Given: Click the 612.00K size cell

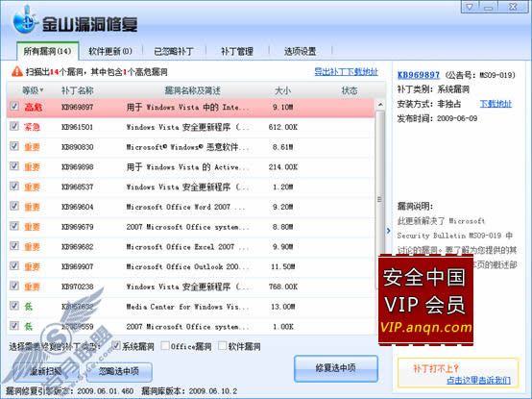Looking at the screenshot, I should pos(283,127).
